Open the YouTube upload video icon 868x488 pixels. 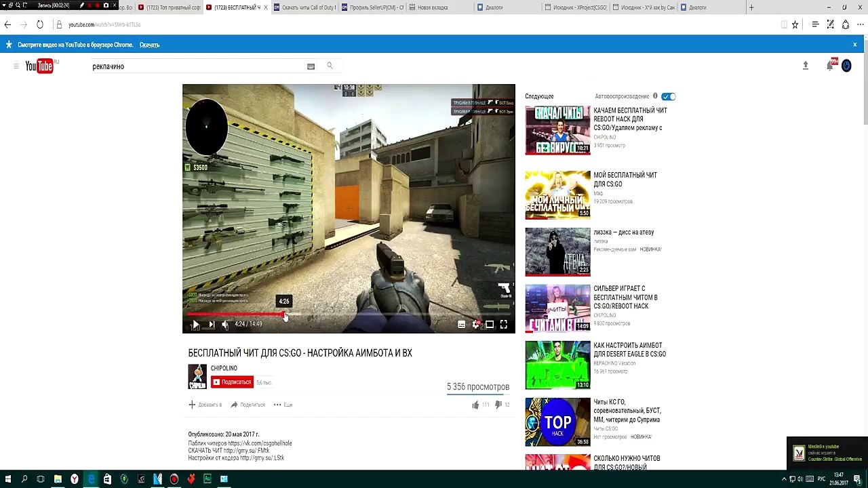tap(806, 66)
